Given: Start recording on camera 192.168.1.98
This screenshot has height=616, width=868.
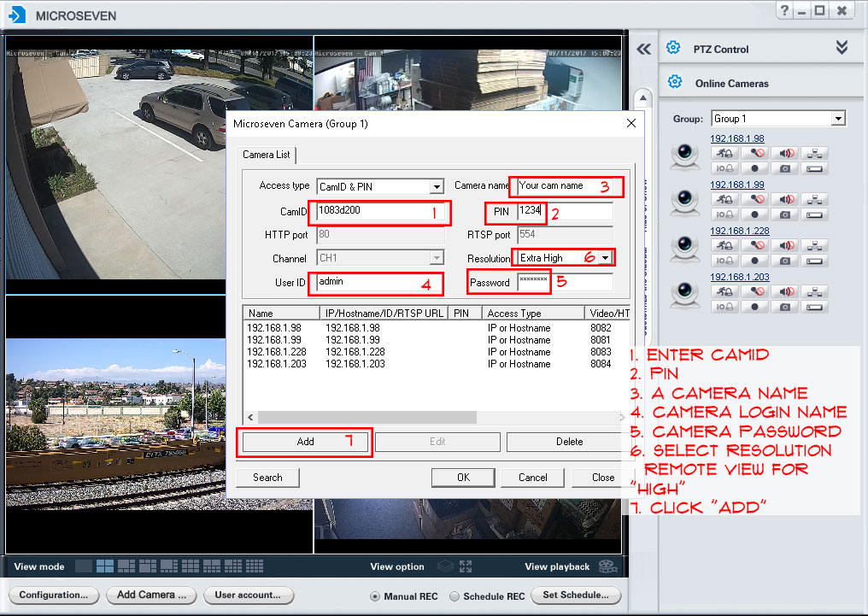Looking at the screenshot, I should click(754, 169).
